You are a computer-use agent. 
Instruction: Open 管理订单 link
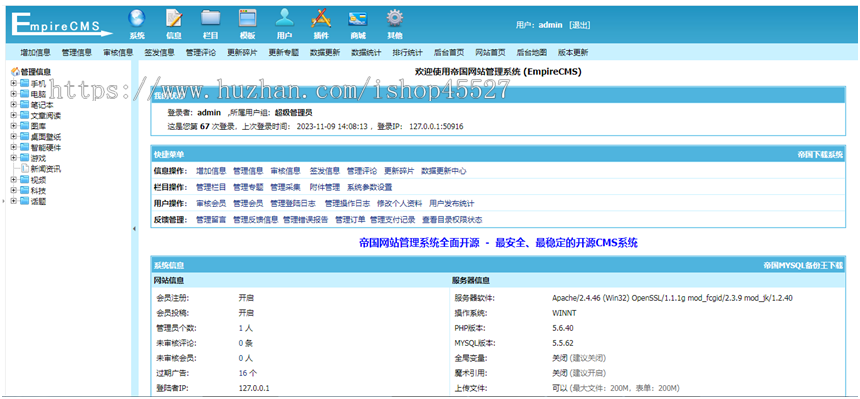point(350,220)
